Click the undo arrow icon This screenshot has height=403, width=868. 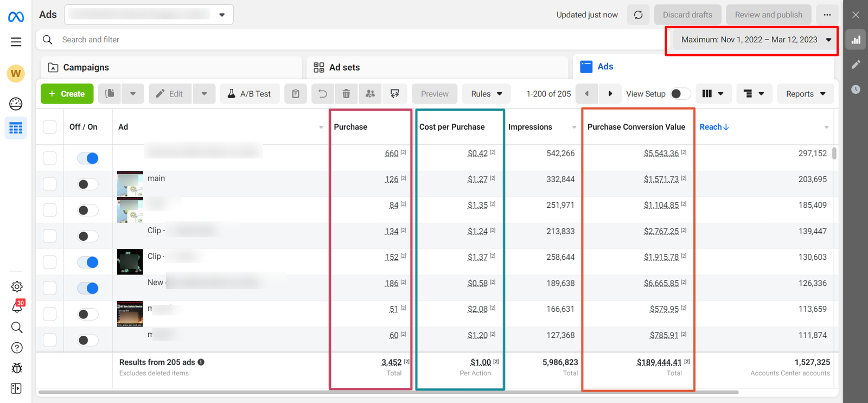tap(322, 94)
